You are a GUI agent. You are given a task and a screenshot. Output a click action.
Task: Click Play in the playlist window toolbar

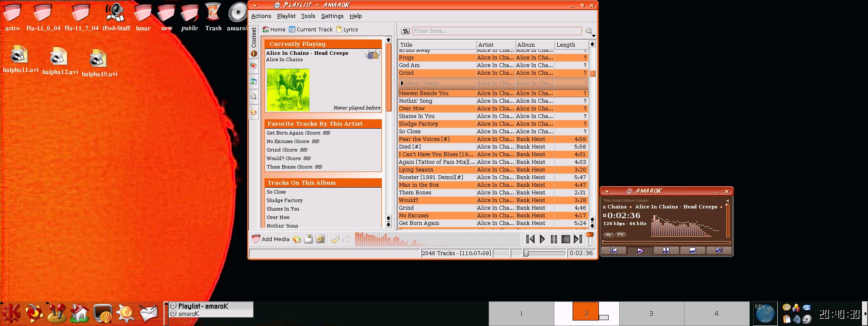coord(542,239)
